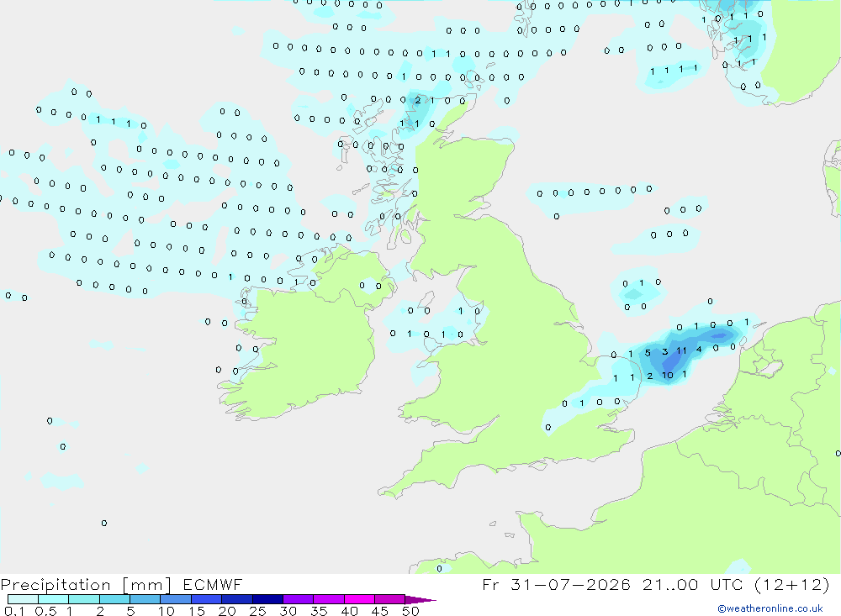Click the 'Precipitation [mm]' title text

coord(87,585)
